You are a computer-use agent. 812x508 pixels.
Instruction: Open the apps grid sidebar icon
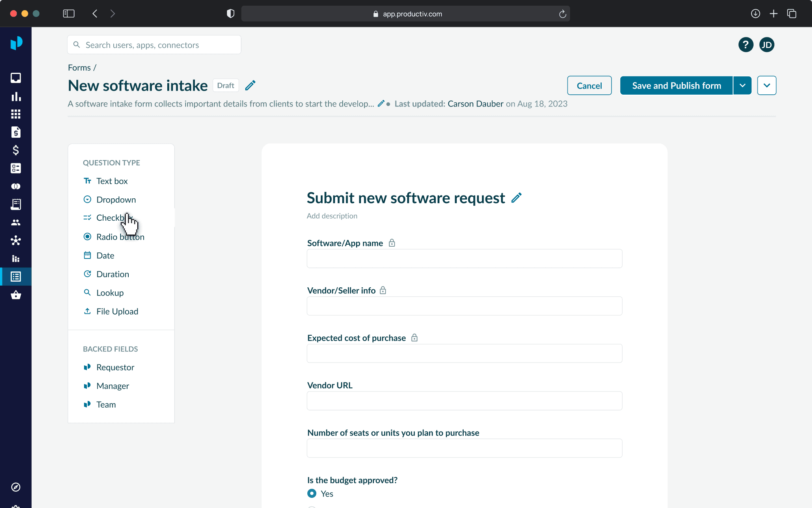point(16,114)
